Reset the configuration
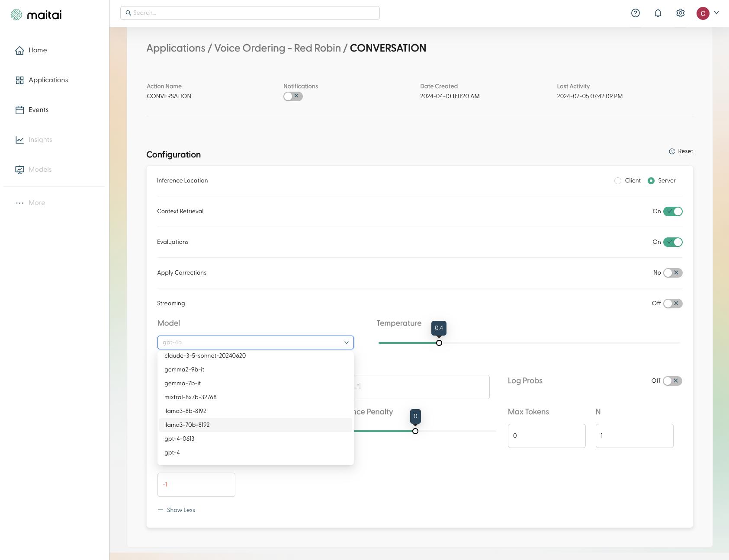The width and height of the screenshot is (729, 560). click(681, 151)
